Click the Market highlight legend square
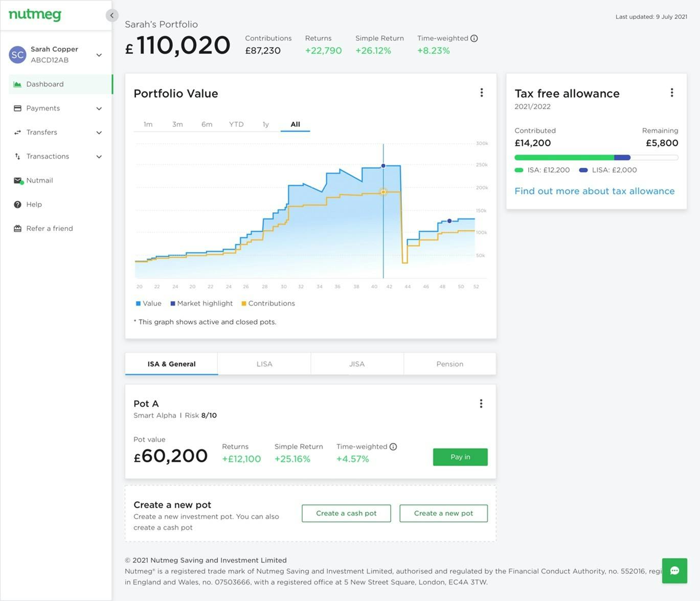 tap(173, 304)
